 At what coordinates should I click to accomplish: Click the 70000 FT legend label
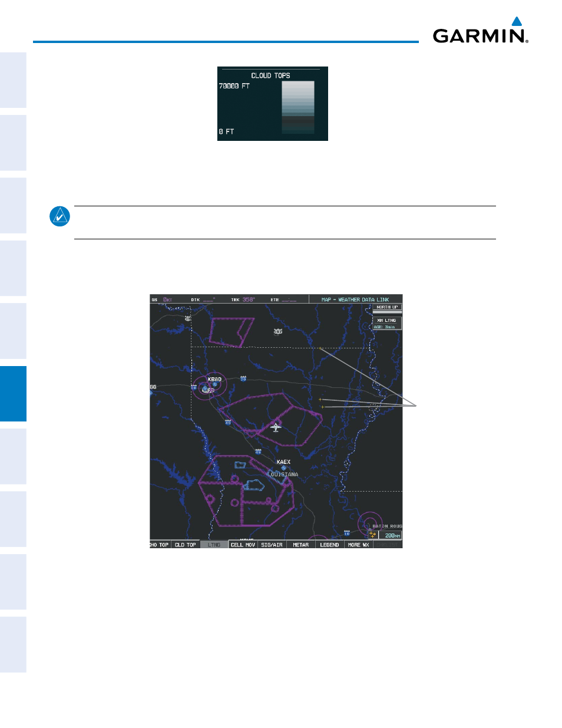(234, 86)
